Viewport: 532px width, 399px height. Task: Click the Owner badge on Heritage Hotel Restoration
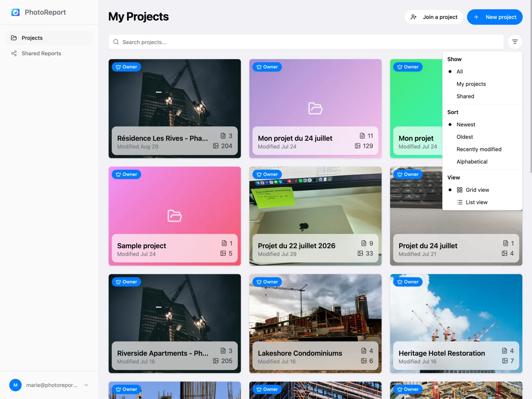tap(408, 282)
